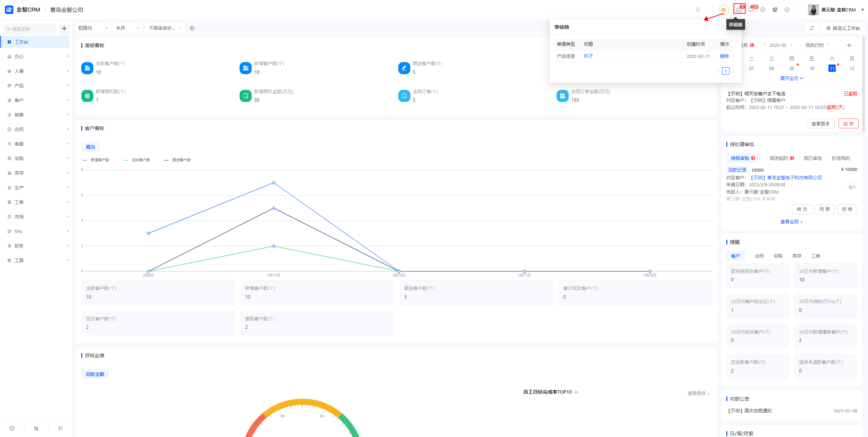Image resolution: width=868 pixels, height=437 pixels.
Task: Click 删除 link in drafts list
Action: coord(724,56)
